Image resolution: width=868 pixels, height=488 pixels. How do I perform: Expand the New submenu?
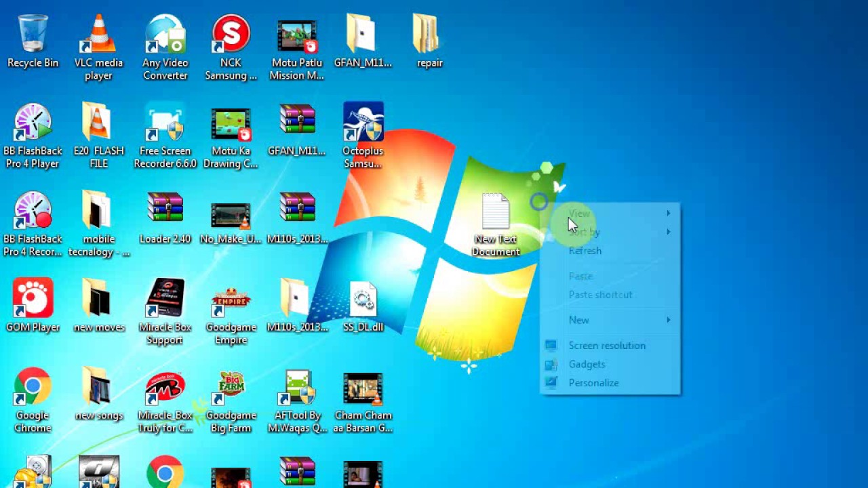[x=610, y=320]
